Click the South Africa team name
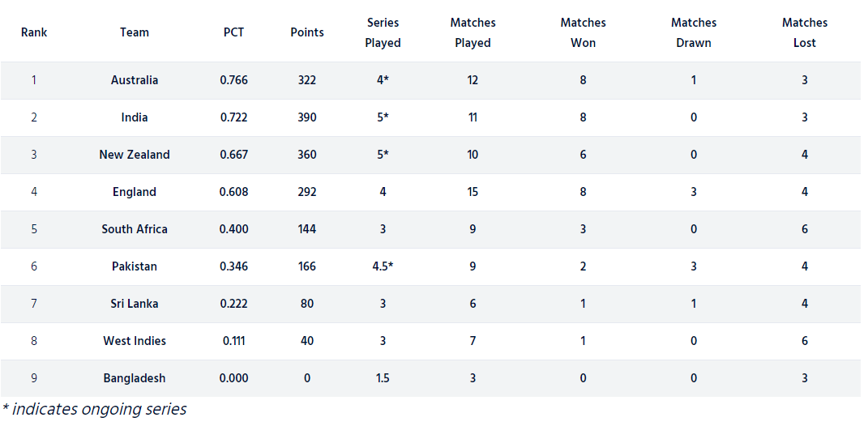Viewport: 868px width, 426px height. coord(135,229)
